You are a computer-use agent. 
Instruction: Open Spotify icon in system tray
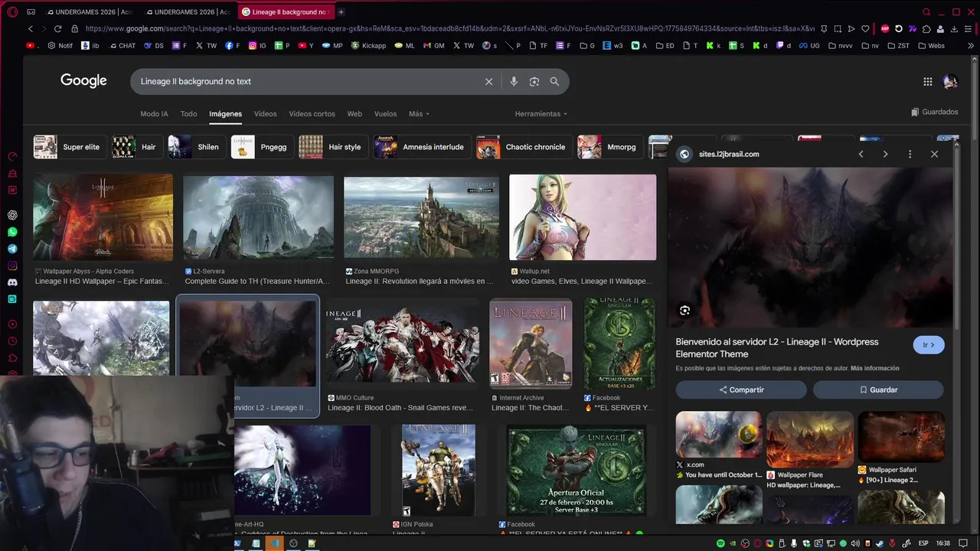click(720, 543)
